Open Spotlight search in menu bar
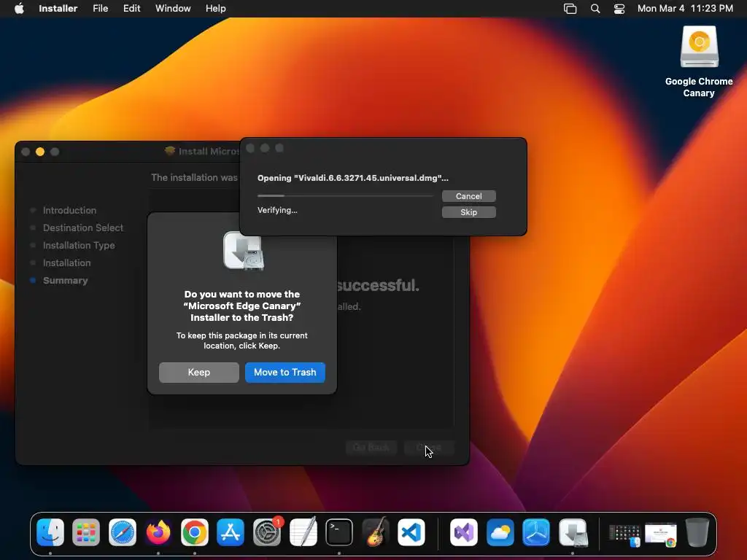This screenshot has width=747, height=560. (595, 9)
